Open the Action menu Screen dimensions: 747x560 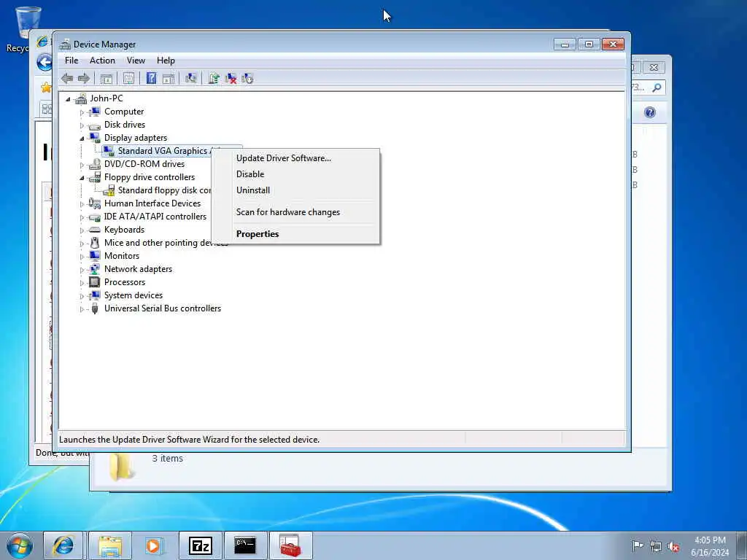(102, 61)
